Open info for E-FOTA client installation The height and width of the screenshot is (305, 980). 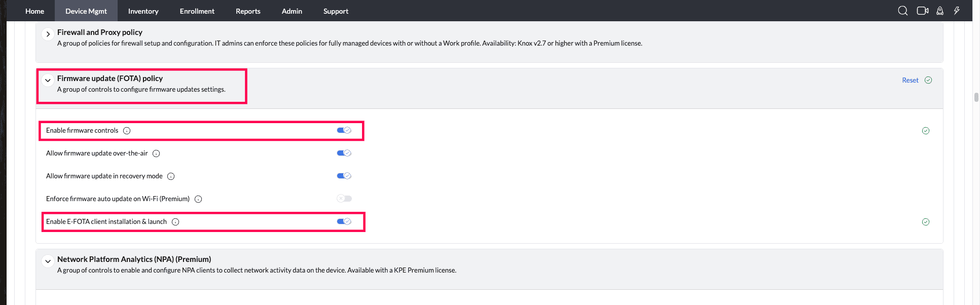pos(175,222)
